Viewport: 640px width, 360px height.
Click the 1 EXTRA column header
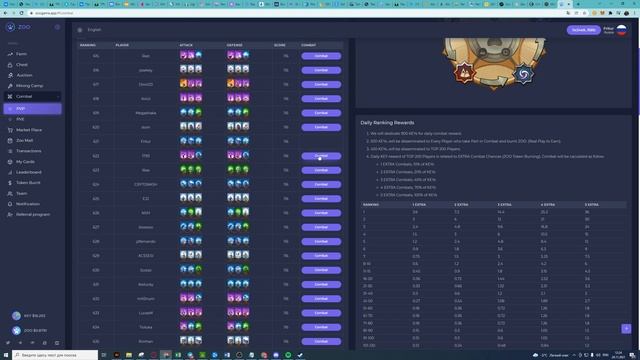tap(419, 204)
